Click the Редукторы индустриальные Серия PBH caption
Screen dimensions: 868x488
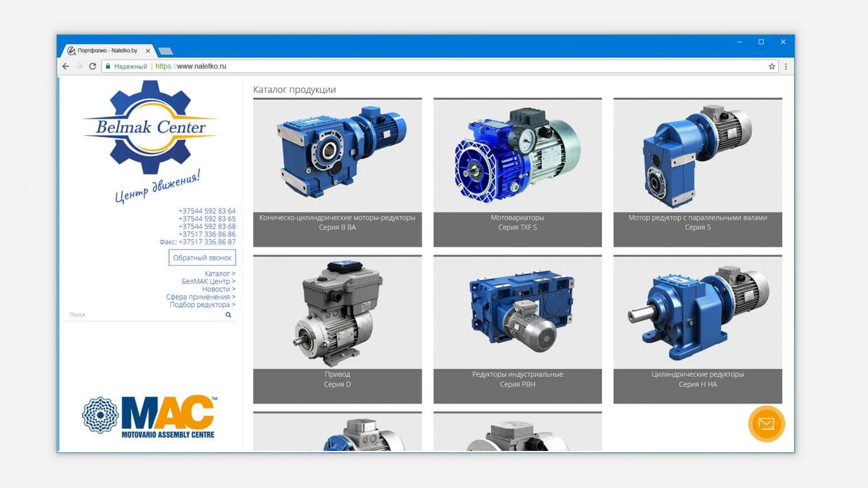click(518, 379)
